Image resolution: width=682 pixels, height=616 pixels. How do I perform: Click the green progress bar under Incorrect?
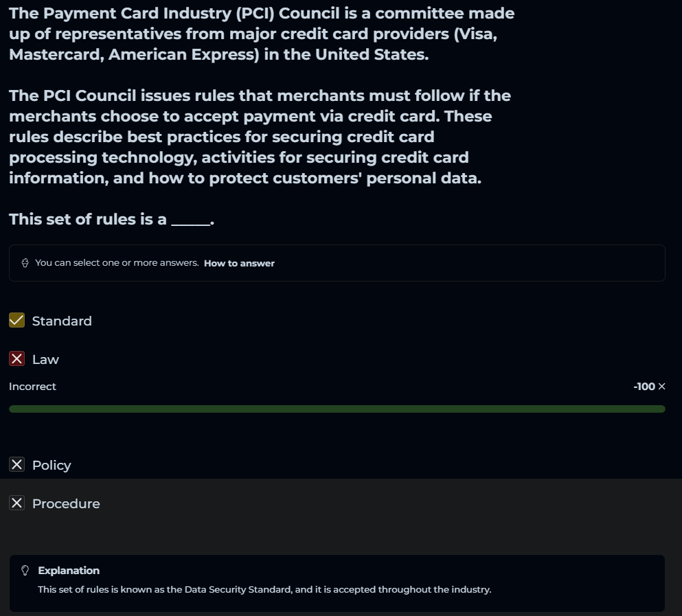pyautogui.click(x=337, y=409)
